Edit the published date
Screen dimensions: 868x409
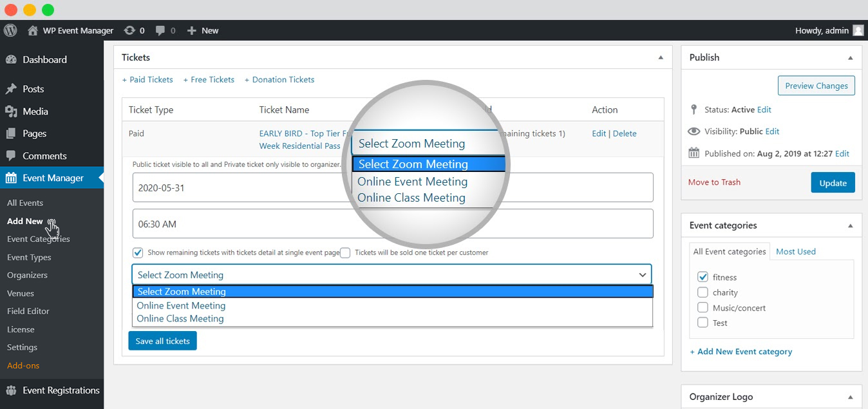coord(842,153)
